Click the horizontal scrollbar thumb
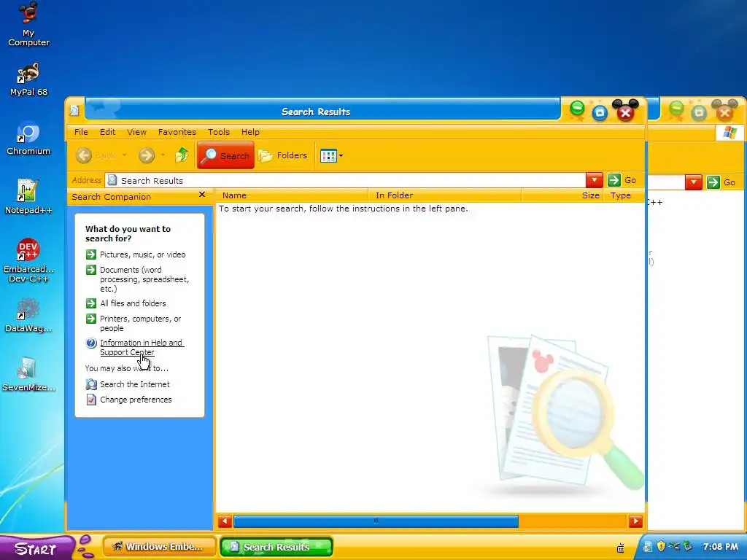Image resolution: width=747 pixels, height=560 pixels. (376, 521)
